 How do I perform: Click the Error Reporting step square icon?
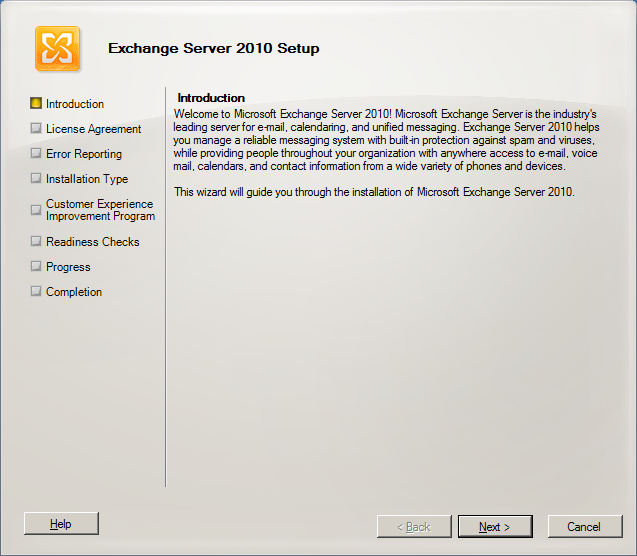tap(37, 153)
